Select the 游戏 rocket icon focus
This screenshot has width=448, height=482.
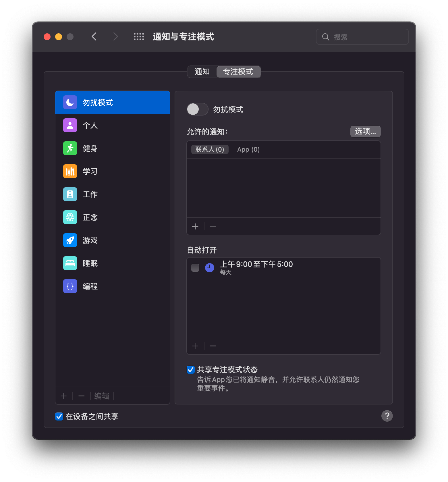(70, 240)
